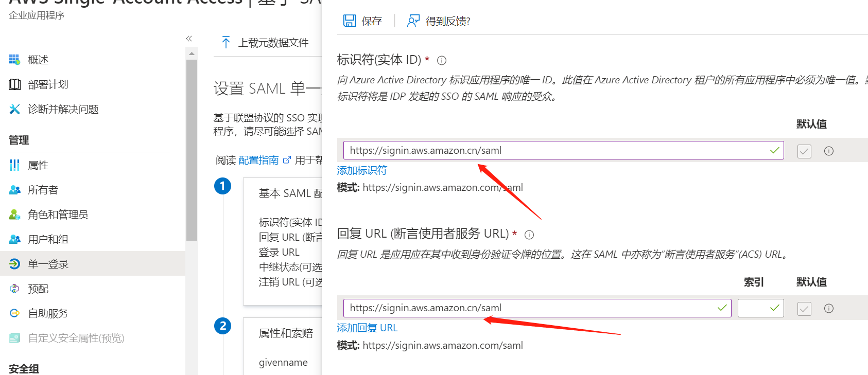Click the 角色和管理员 icon
868x375 pixels.
(14, 215)
